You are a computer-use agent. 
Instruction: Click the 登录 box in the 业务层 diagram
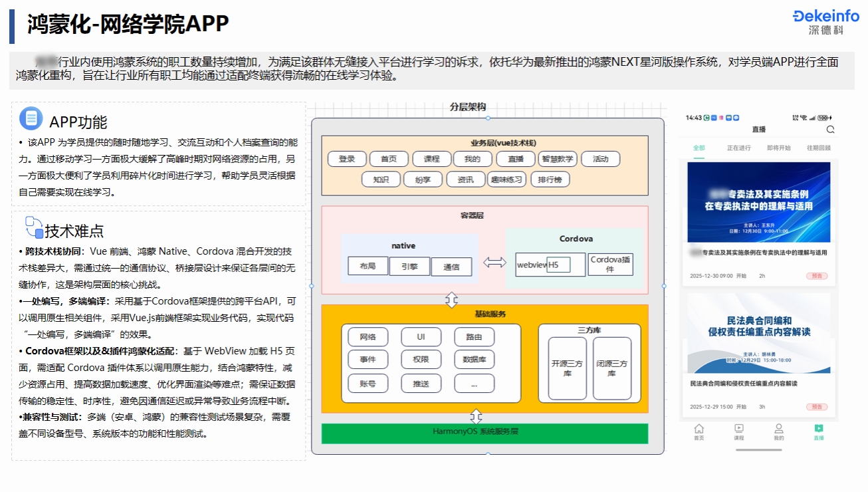click(346, 159)
